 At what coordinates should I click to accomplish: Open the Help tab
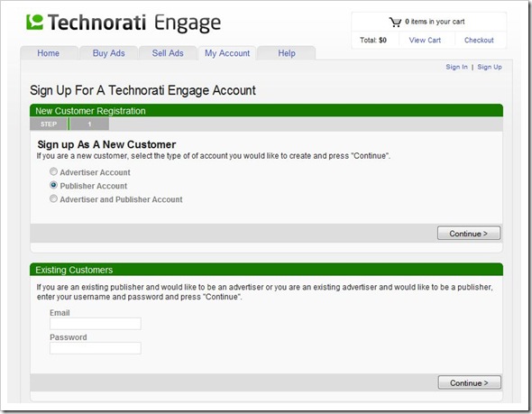point(287,53)
